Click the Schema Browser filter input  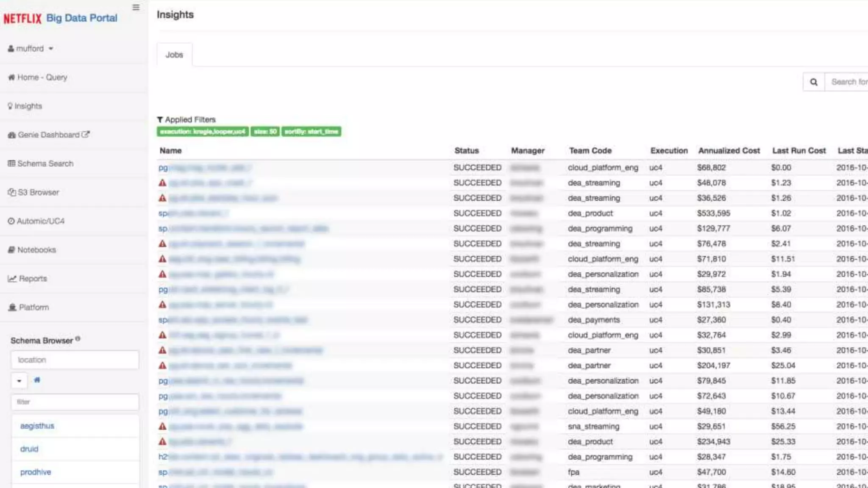coord(75,402)
